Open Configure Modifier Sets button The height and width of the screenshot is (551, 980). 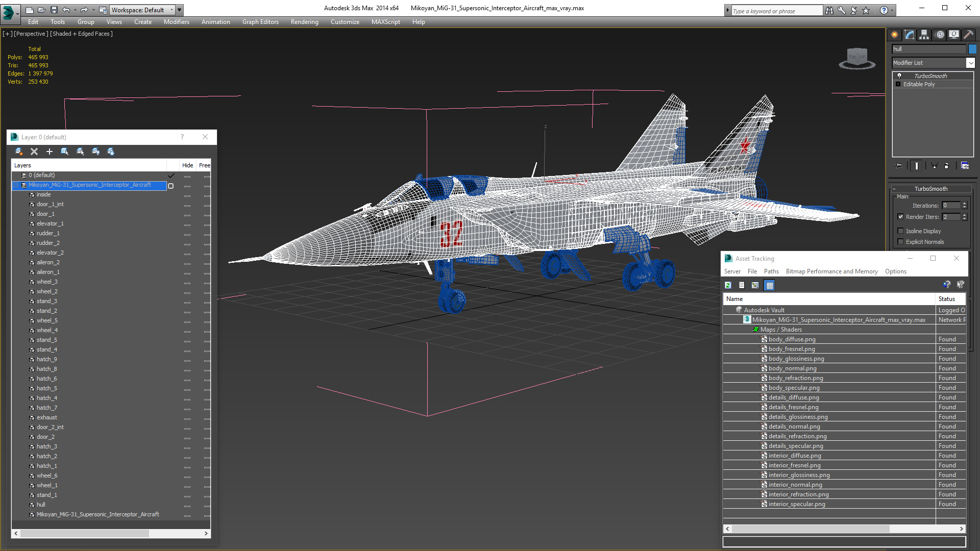click(965, 166)
